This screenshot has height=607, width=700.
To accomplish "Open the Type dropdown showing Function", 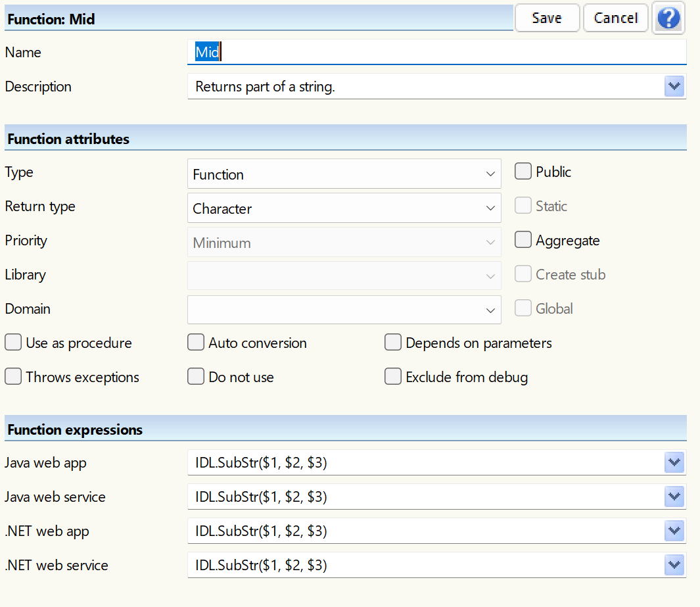I will pyautogui.click(x=344, y=174).
